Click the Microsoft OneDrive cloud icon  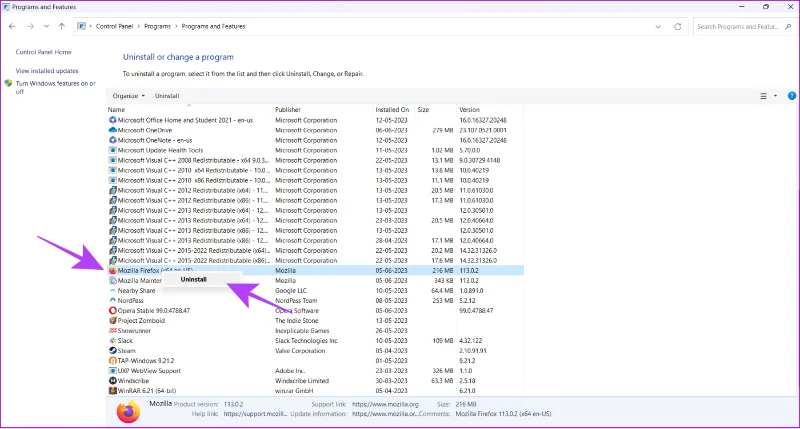pos(112,130)
